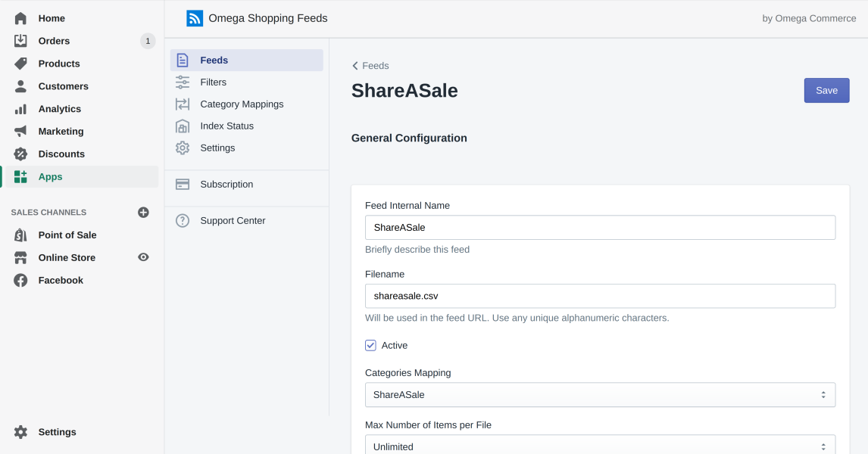Click the Orders count badge

coord(148,41)
